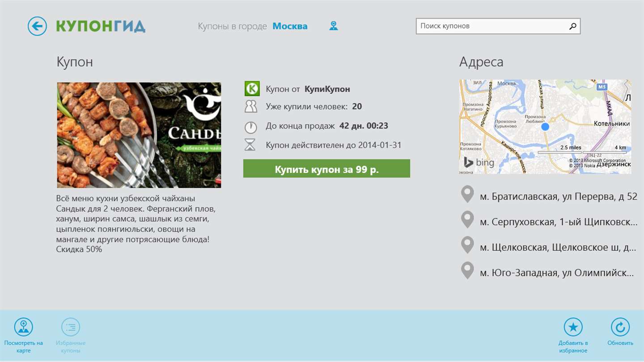The image size is (644, 362).
Task: Click the КупиКупон provider name
Action: tap(327, 89)
